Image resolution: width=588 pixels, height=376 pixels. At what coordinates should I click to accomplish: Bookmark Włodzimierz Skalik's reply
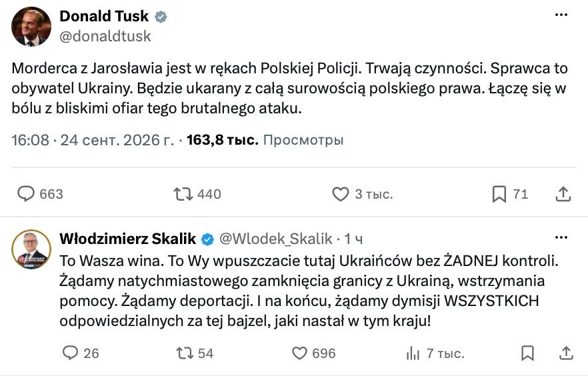pos(527,353)
